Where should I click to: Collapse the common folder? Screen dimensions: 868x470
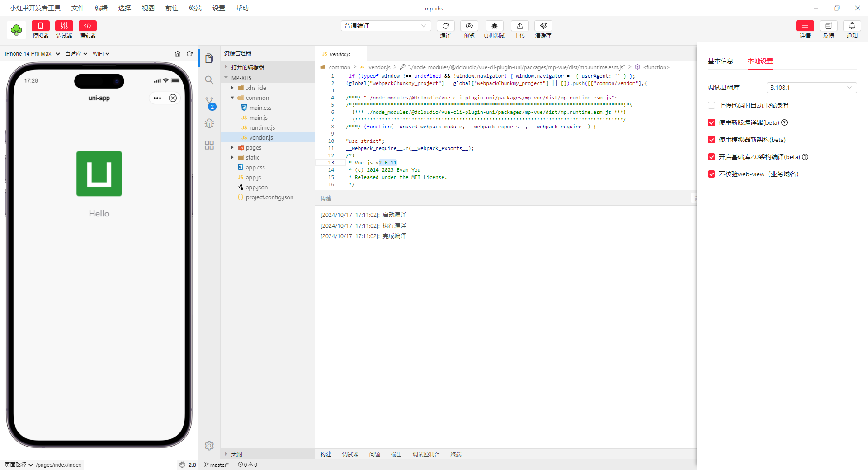[x=268, y=98]
